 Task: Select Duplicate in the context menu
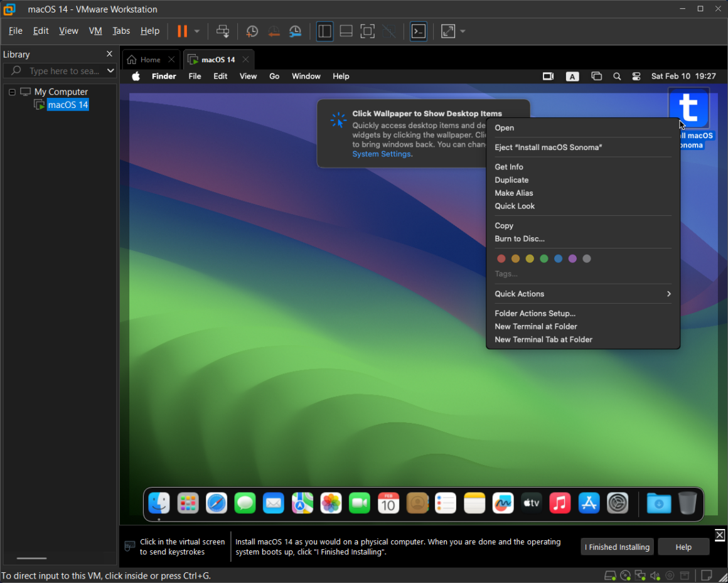click(582, 179)
